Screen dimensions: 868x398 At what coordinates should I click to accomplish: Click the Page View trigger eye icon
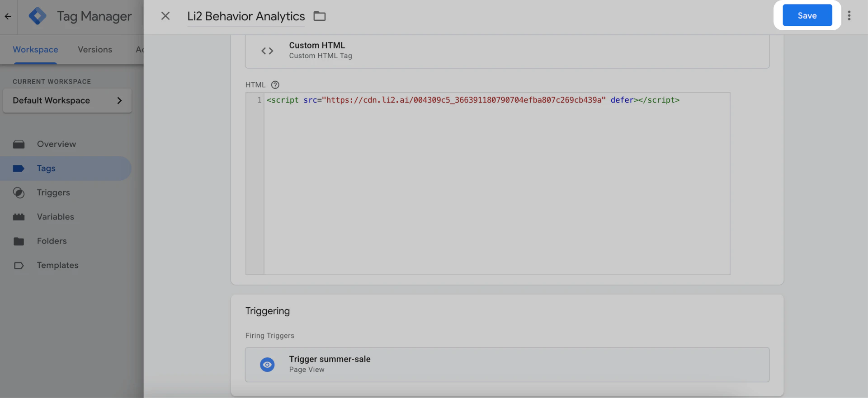point(267,365)
